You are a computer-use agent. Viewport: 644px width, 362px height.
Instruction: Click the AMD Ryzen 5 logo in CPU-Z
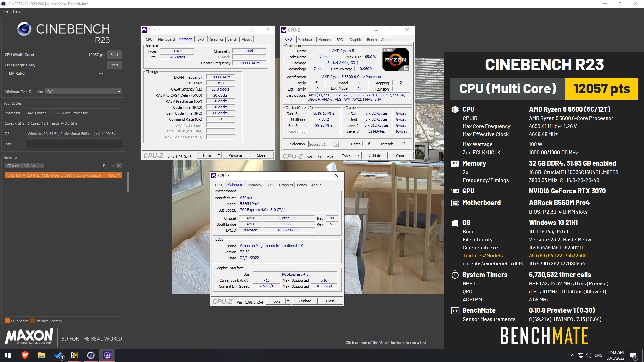(x=395, y=60)
